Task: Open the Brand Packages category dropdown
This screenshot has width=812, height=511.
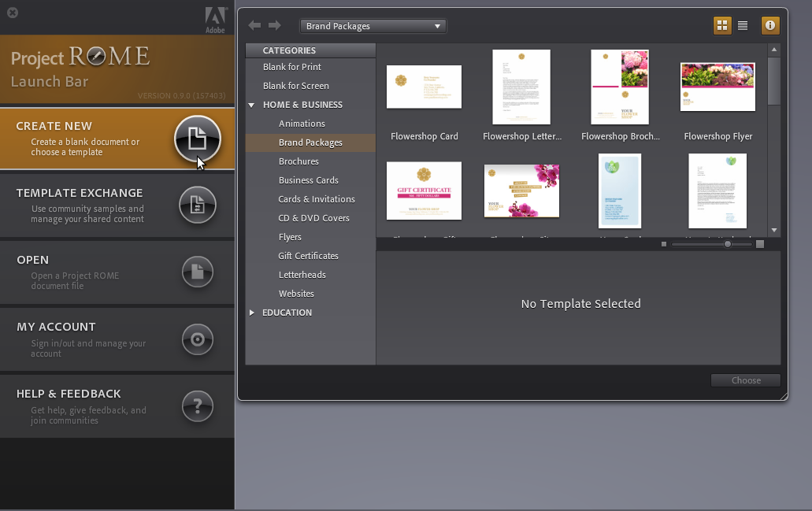Action: 373,26
